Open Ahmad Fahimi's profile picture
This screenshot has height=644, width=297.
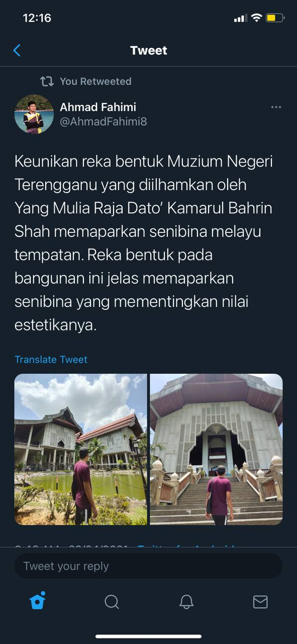point(34,114)
